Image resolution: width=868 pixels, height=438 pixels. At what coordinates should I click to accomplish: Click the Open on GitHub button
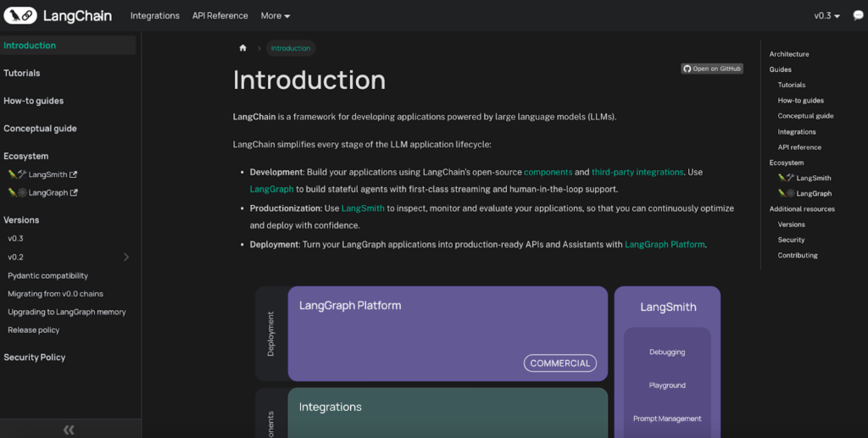tap(712, 69)
